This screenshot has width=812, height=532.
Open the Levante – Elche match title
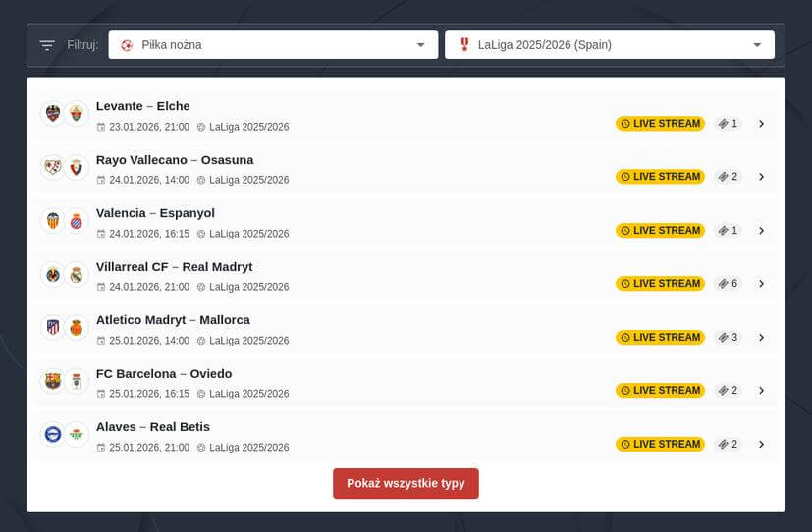point(143,106)
